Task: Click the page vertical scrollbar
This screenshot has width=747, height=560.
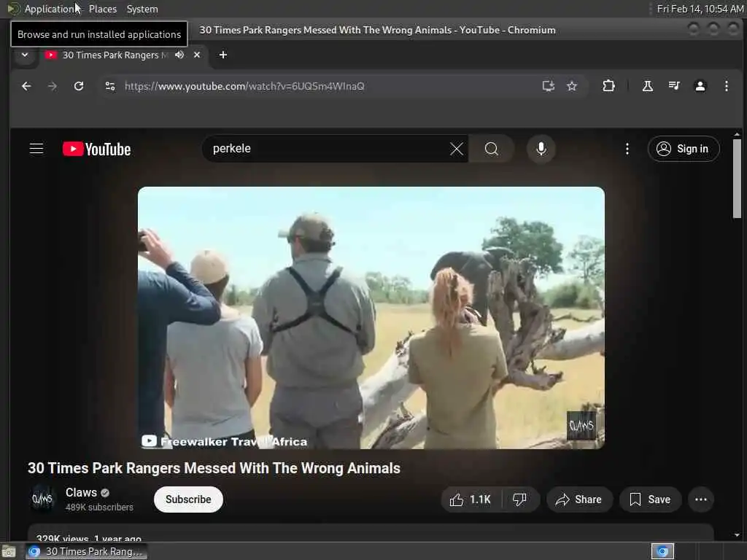Action: click(x=737, y=178)
